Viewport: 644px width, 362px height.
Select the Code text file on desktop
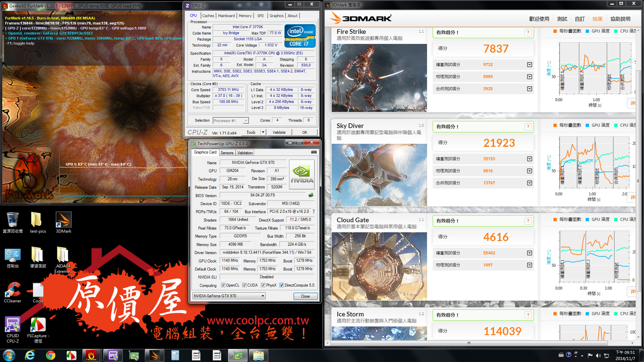[x=38, y=292]
